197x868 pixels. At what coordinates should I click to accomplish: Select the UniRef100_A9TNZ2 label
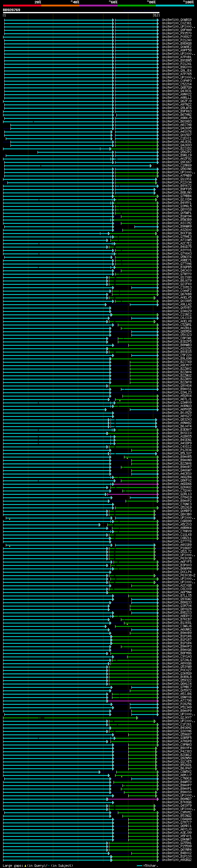tap(176, 104)
